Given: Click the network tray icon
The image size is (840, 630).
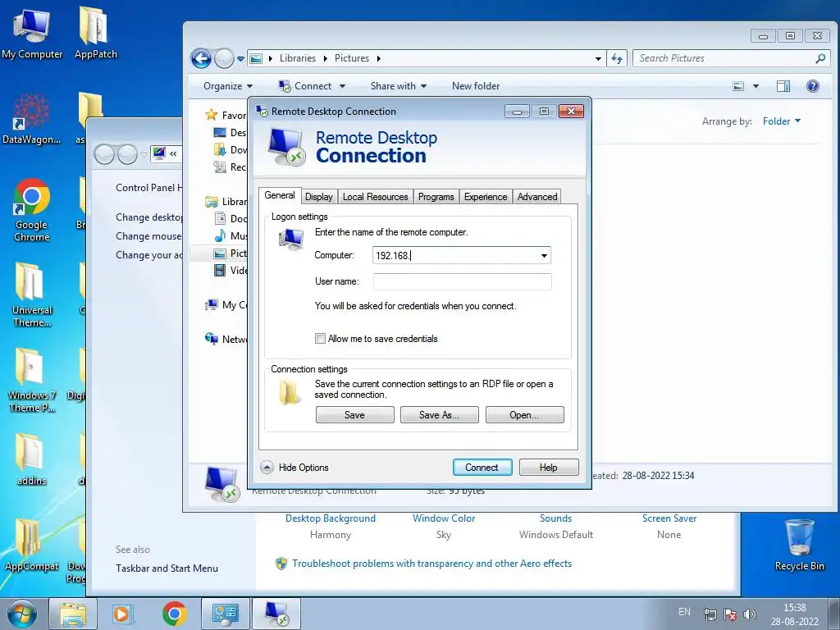Looking at the screenshot, I should pyautogui.click(x=710, y=614).
